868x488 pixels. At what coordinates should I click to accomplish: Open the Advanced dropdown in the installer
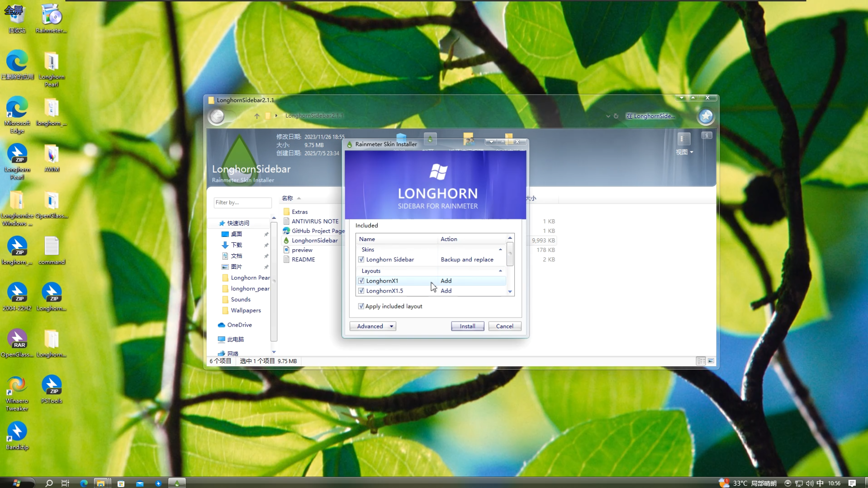tap(373, 326)
